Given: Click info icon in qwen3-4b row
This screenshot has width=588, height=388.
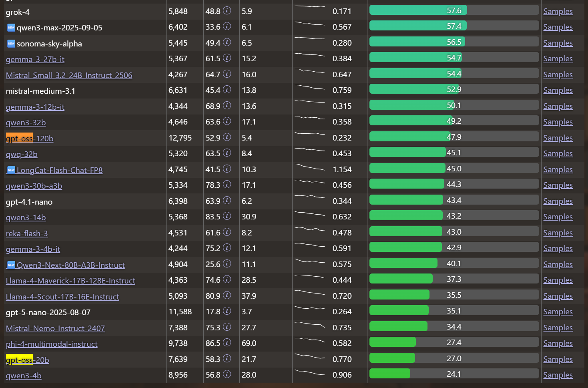Looking at the screenshot, I should (x=227, y=374).
